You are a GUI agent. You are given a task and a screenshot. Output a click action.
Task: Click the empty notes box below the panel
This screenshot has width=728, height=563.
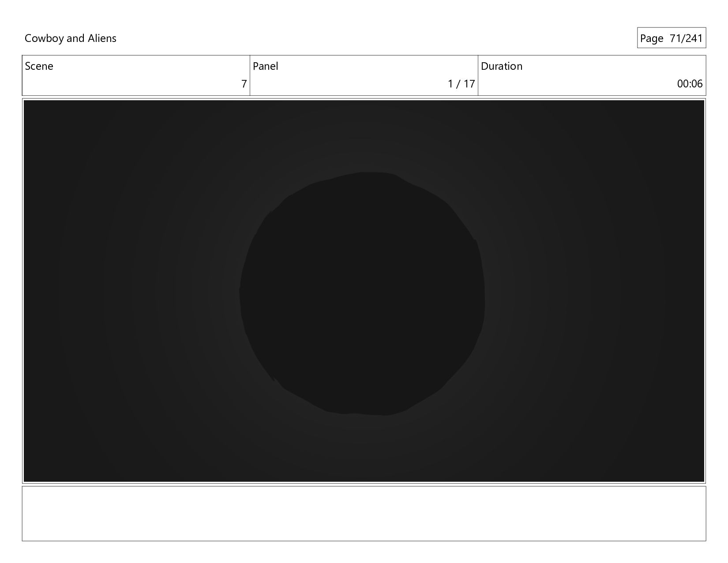coord(364,514)
